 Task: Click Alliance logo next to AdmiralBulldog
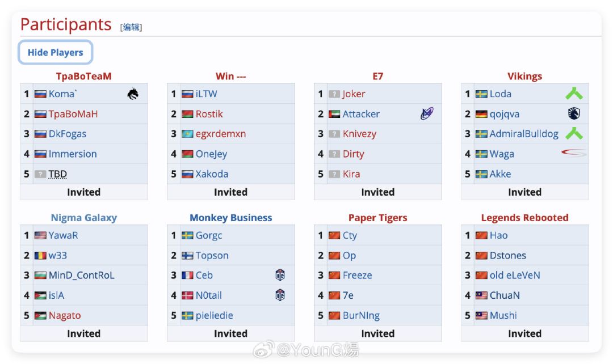coord(574,134)
